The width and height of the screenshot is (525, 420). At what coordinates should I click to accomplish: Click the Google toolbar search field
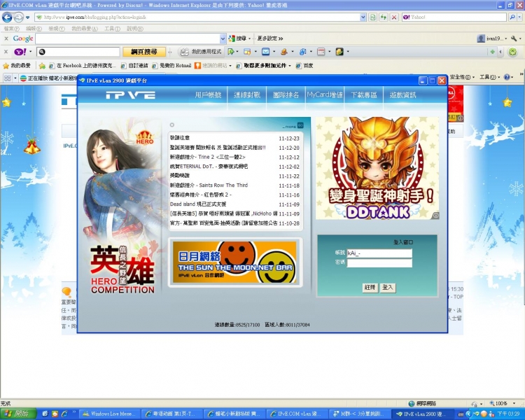point(127,39)
